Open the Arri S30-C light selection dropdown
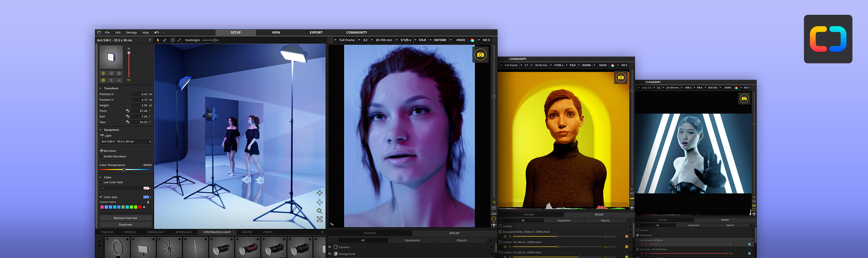868x258 pixels. (125, 142)
